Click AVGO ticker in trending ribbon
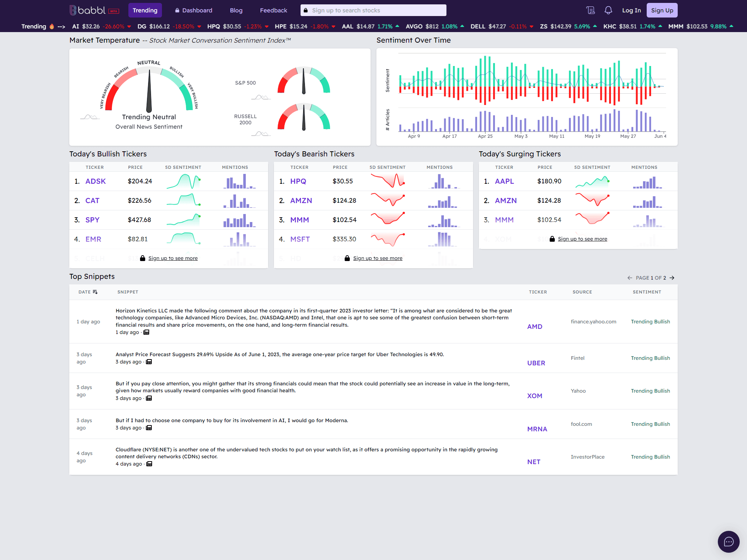The width and height of the screenshot is (747, 560). point(414,26)
